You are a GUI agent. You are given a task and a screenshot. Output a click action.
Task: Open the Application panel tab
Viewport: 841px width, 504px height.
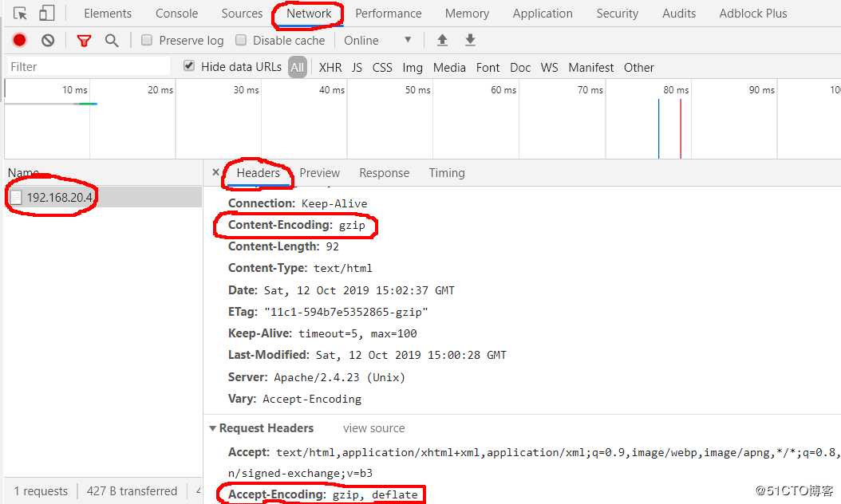point(543,14)
